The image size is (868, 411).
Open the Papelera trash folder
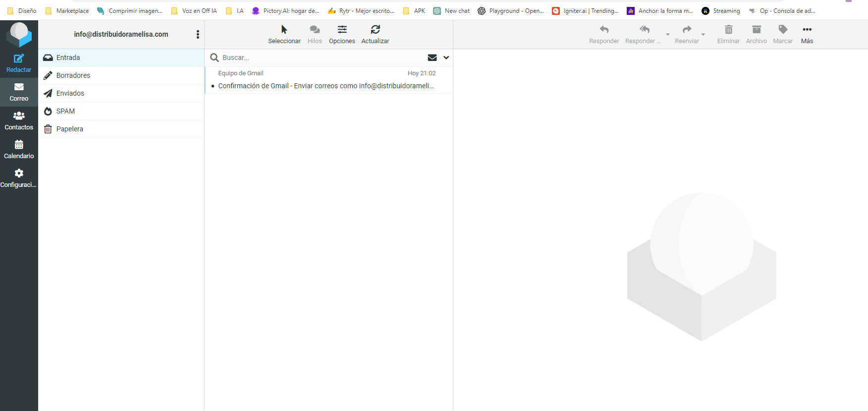[121, 129]
